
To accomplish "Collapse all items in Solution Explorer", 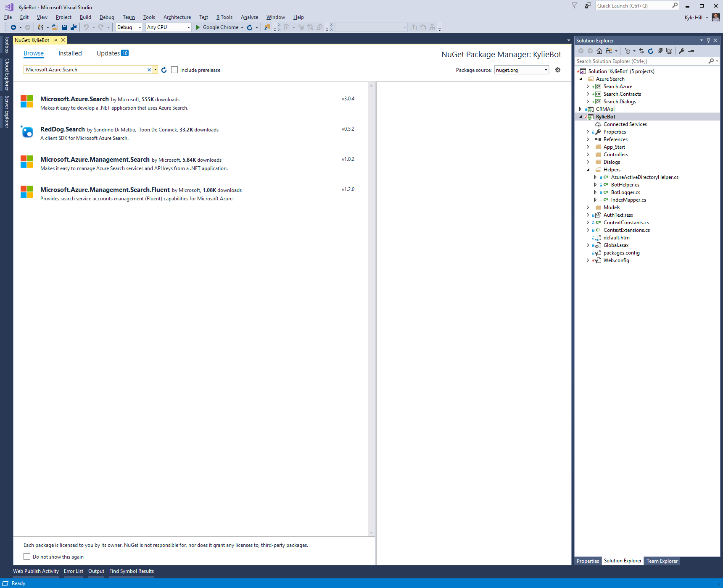I will (660, 51).
